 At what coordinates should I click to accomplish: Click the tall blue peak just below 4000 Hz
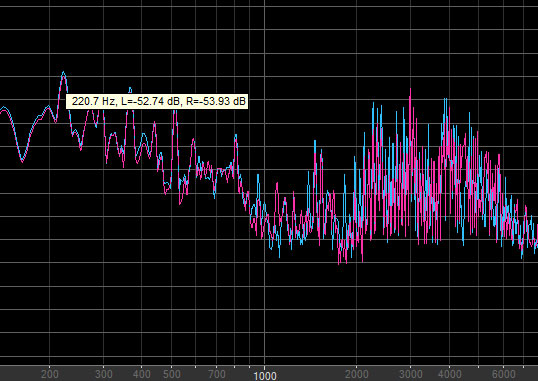coord(445,100)
